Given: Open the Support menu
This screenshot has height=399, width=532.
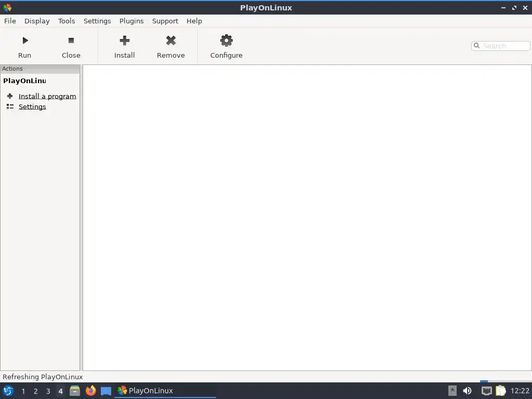Looking at the screenshot, I should pyautogui.click(x=165, y=21).
